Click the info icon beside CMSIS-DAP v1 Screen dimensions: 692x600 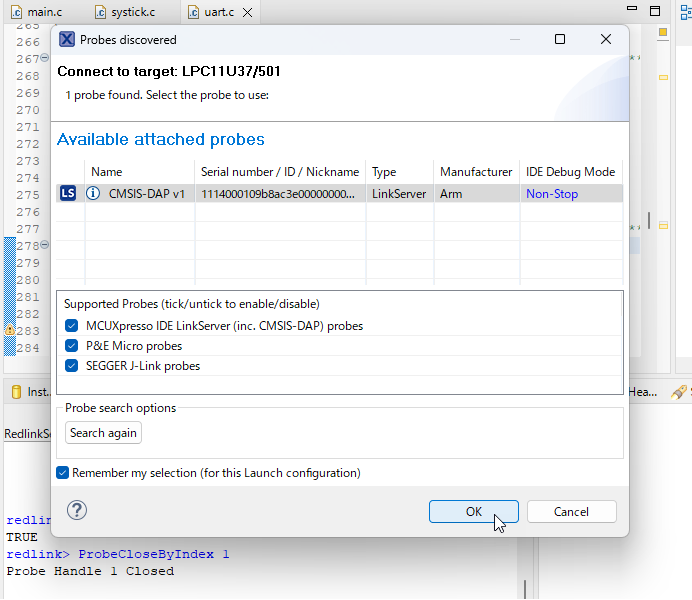[x=93, y=193]
